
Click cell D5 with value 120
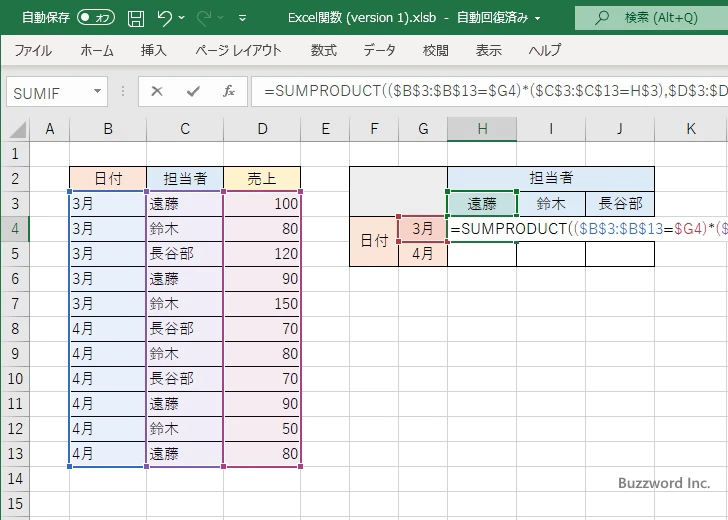(262, 254)
